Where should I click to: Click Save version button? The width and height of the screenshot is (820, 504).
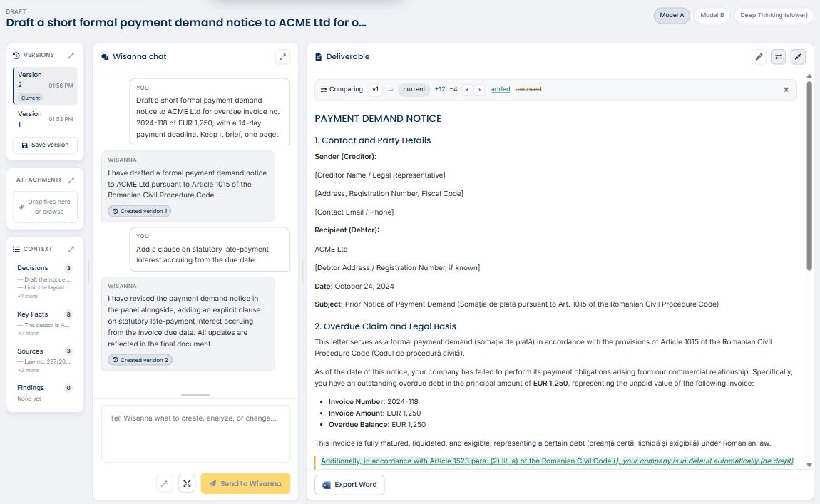(45, 145)
